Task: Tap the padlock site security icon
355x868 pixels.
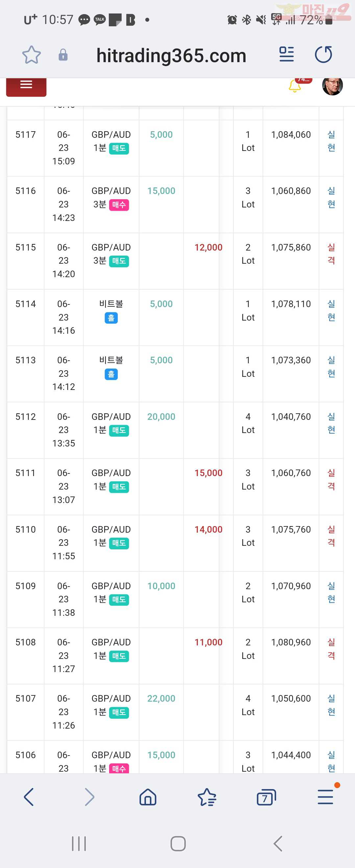Action: (63, 55)
